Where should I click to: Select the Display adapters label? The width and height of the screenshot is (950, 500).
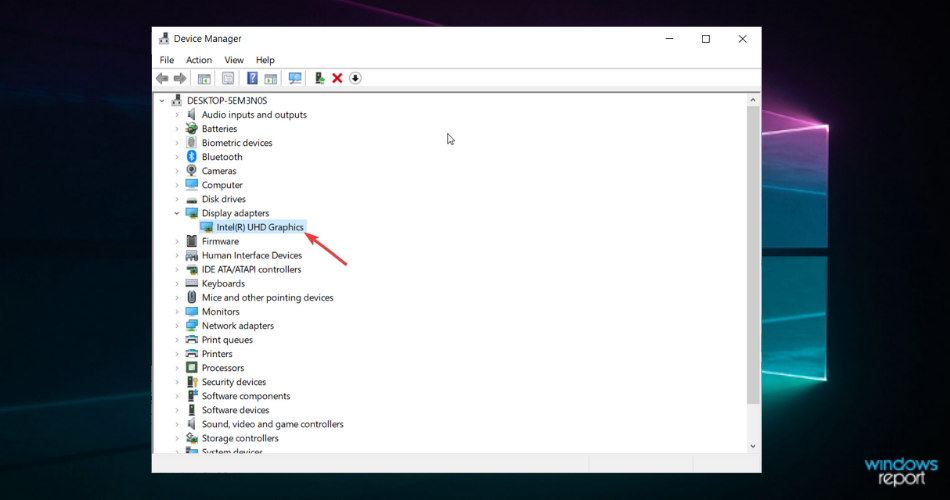click(235, 213)
